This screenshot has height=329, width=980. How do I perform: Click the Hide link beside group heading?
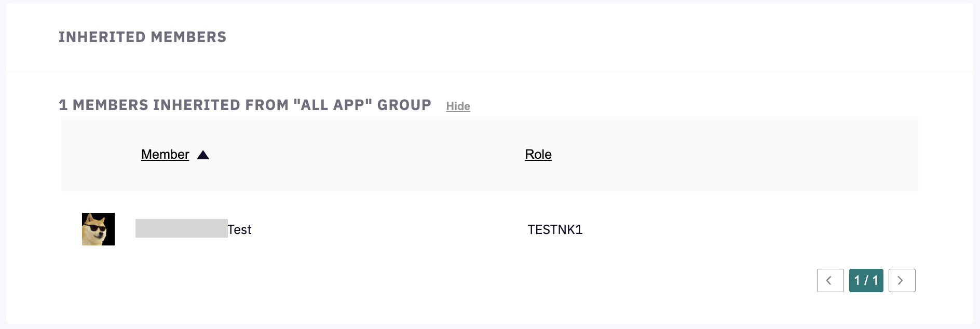[458, 106]
